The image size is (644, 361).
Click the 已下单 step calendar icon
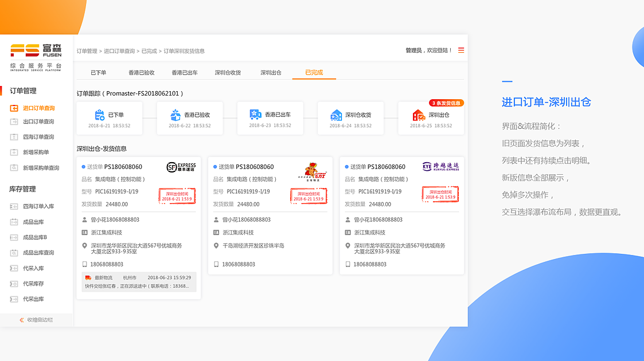coord(99,115)
